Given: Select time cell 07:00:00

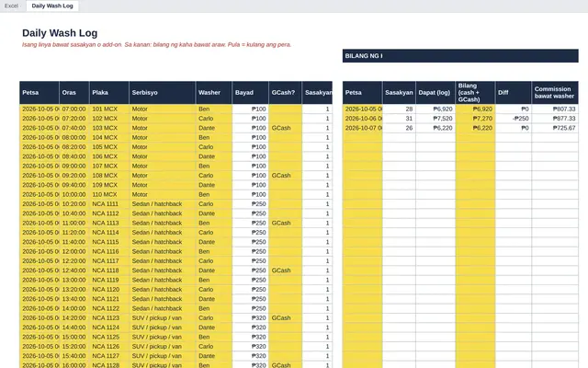Looking at the screenshot, I should 74,109.
